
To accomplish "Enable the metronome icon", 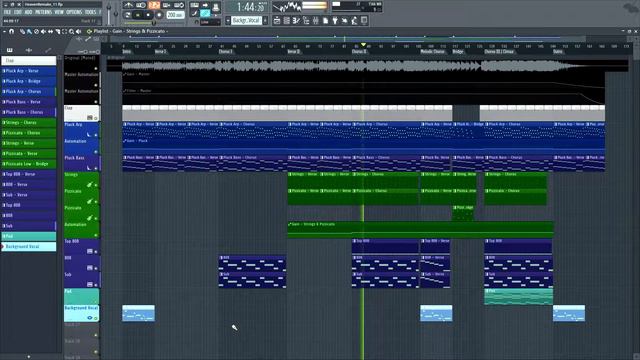I will pos(129,5).
